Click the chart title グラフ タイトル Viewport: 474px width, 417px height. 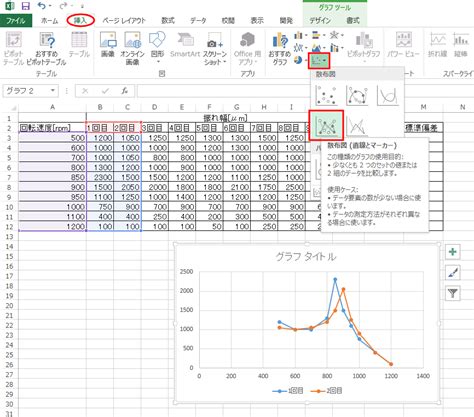(x=306, y=257)
